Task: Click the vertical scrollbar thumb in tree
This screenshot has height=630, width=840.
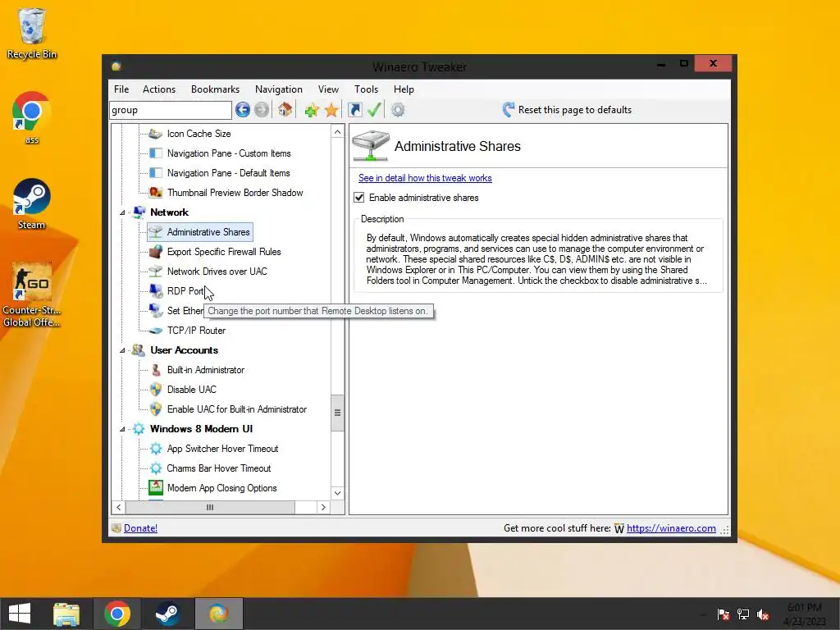Action: tap(337, 413)
